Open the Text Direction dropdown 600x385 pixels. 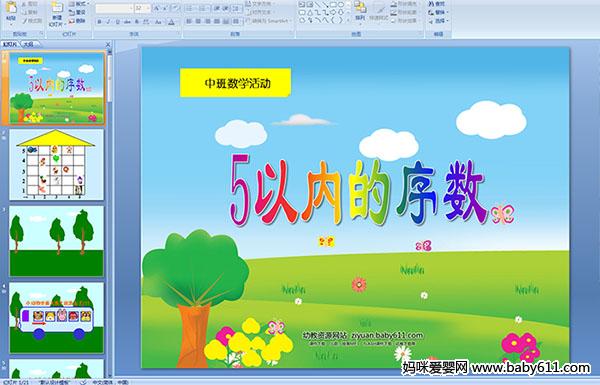click(261, 4)
